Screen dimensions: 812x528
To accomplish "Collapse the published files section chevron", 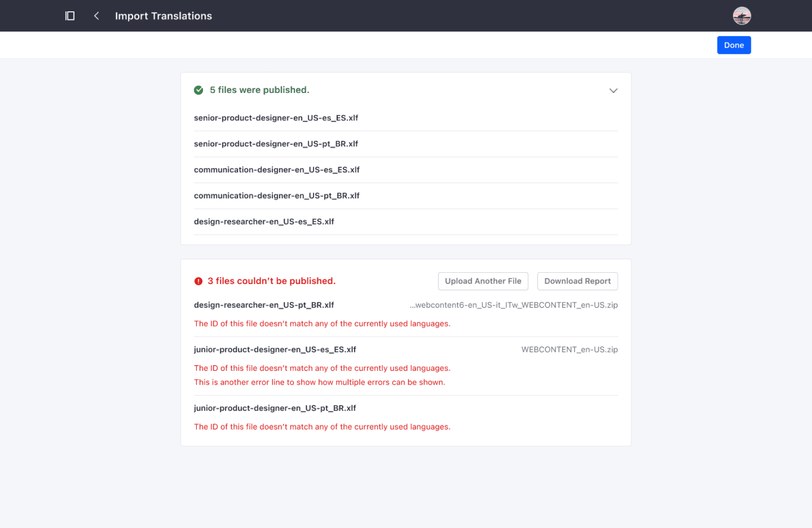I will 613,90.
